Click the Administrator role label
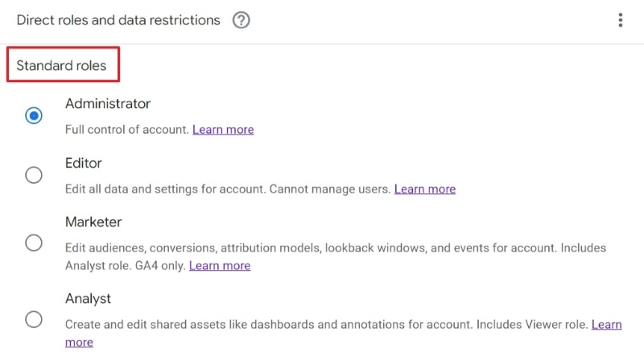Screen dimensions: 644x357 pyautogui.click(x=108, y=104)
